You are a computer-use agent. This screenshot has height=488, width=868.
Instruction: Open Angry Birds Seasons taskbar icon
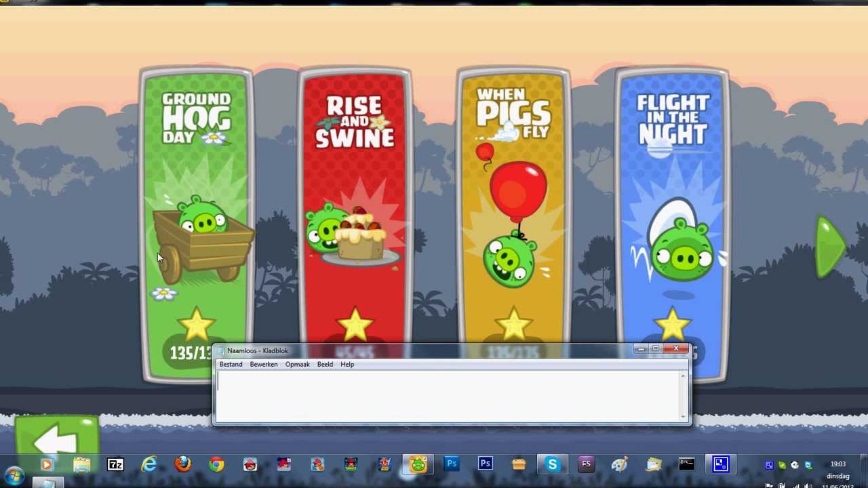(x=283, y=465)
